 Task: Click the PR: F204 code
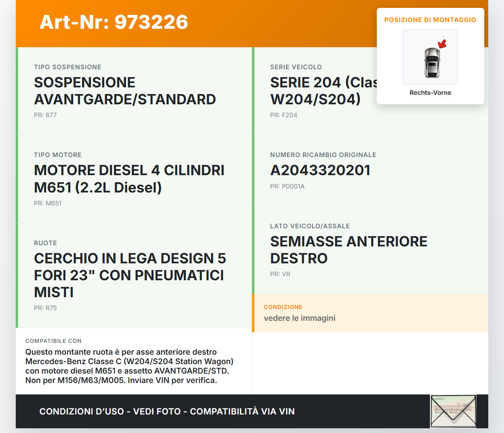point(283,115)
